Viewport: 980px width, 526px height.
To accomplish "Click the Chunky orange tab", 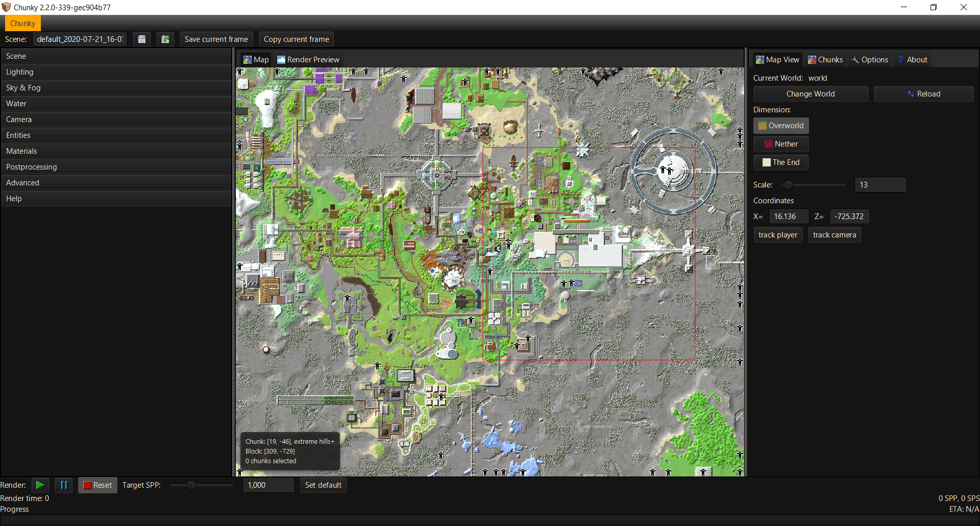I will (x=22, y=23).
